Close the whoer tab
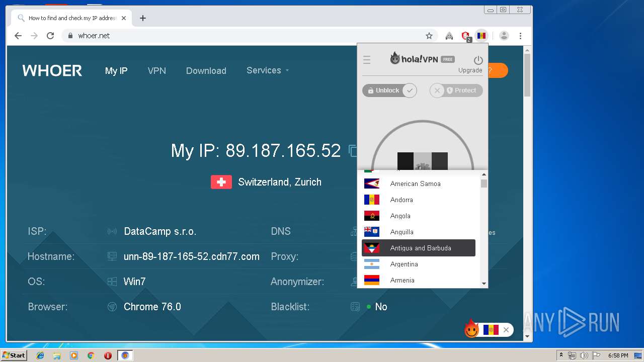 click(124, 18)
